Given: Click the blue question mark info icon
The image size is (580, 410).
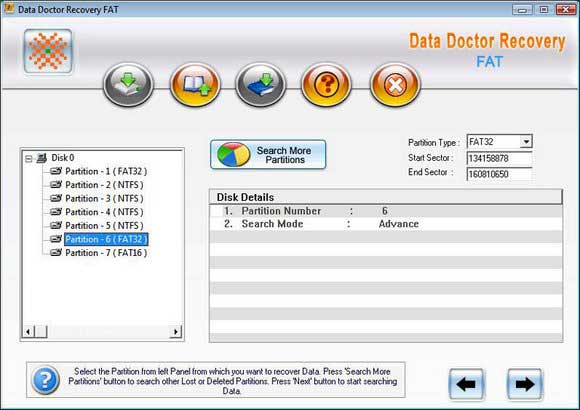Looking at the screenshot, I should tap(45, 380).
